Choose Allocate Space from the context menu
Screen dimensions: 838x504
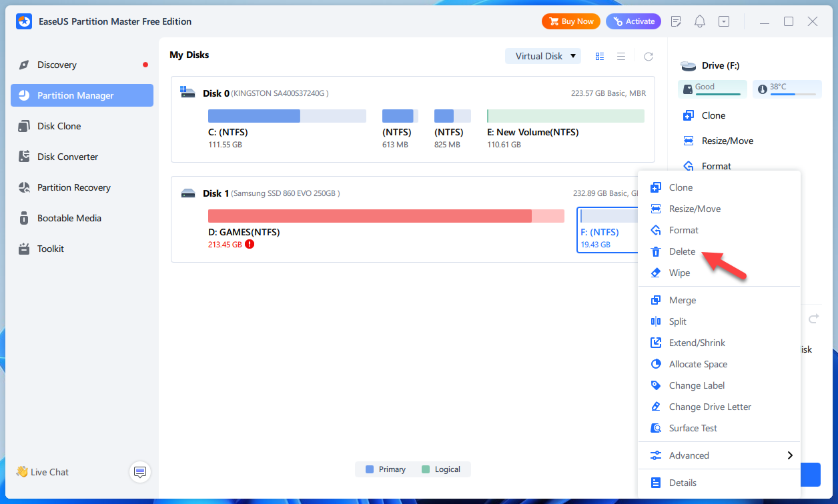pos(719,364)
